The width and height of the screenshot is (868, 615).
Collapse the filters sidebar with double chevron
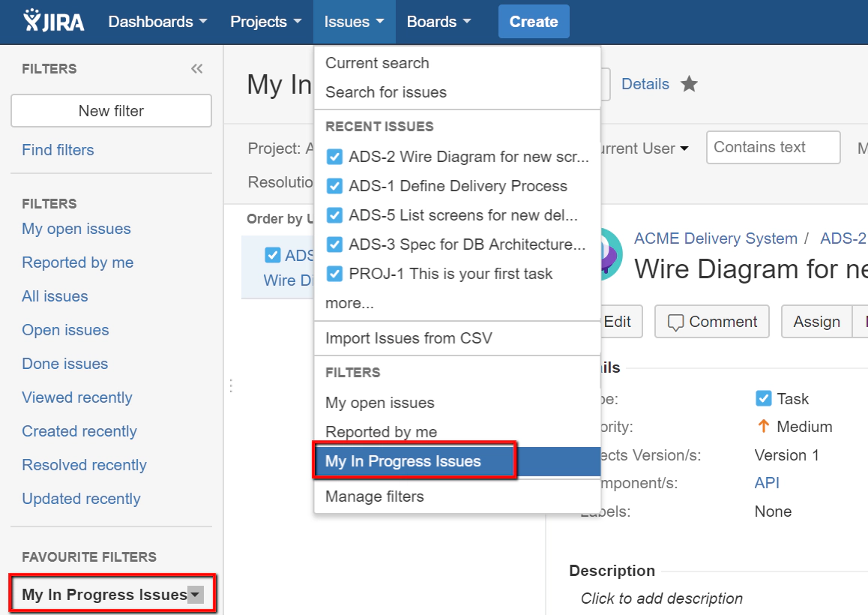[196, 69]
